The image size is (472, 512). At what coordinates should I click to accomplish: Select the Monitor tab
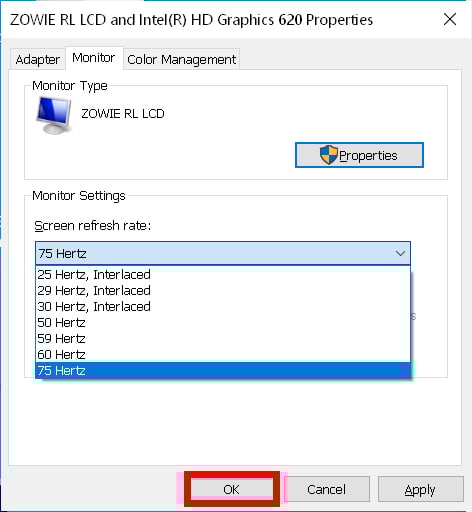click(94, 58)
